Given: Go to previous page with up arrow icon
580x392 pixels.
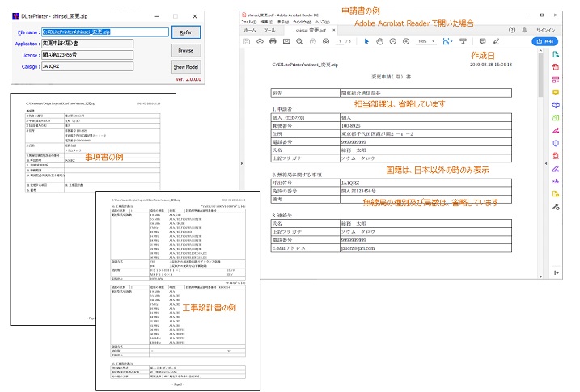Looking at the screenshot, I should (313, 41).
